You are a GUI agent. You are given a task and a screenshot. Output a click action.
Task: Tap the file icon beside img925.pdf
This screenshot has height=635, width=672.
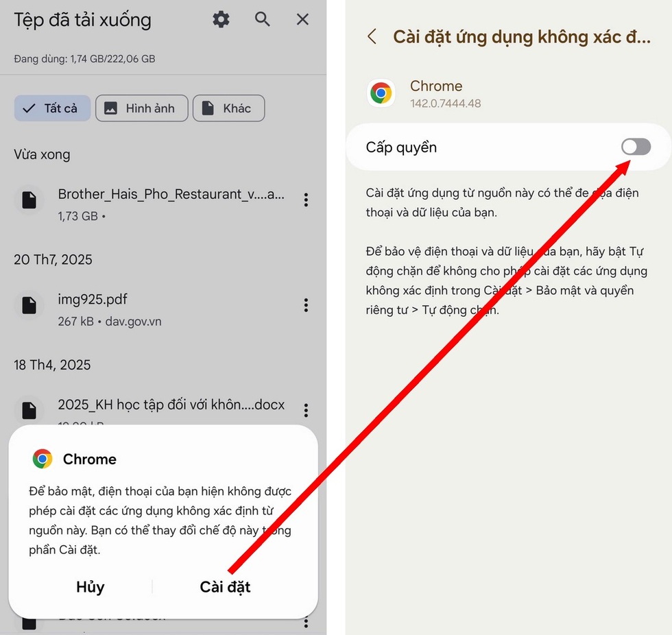point(29,305)
